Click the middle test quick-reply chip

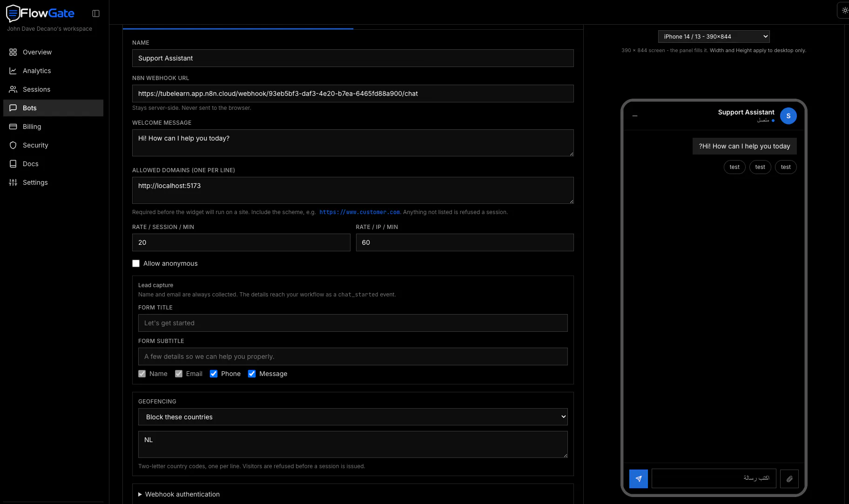pyautogui.click(x=760, y=167)
